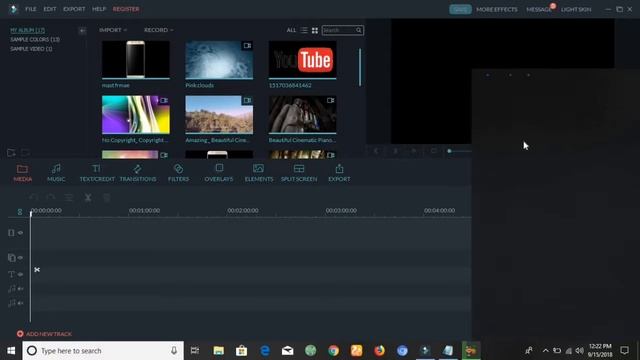Click the Register link in menu bar
This screenshot has width=640, height=360.
pyautogui.click(x=126, y=9)
